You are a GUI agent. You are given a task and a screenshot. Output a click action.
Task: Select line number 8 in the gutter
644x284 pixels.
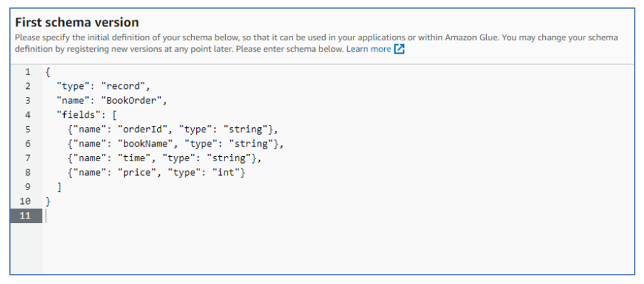[28, 173]
